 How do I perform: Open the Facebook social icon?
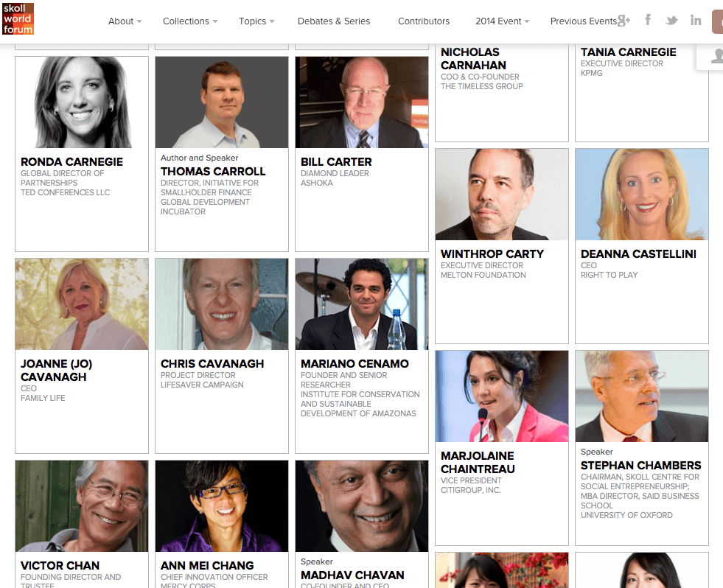click(x=648, y=20)
